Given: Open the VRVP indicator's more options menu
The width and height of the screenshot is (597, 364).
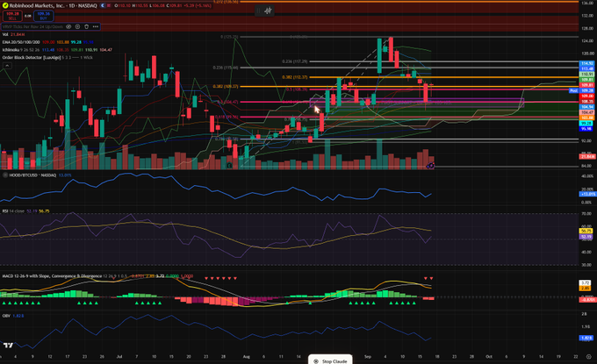Looking at the screenshot, I should pyautogui.click(x=96, y=26).
